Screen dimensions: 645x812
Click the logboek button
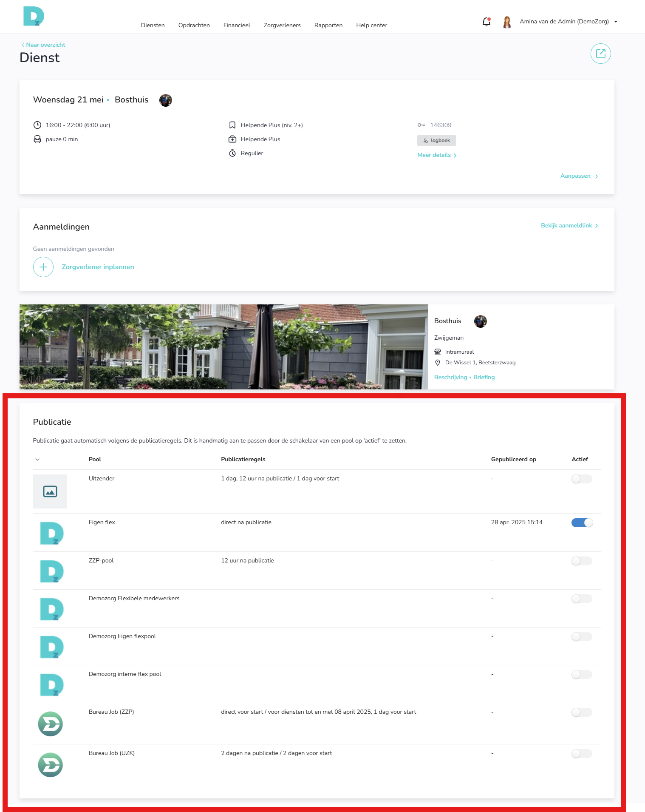coord(436,140)
